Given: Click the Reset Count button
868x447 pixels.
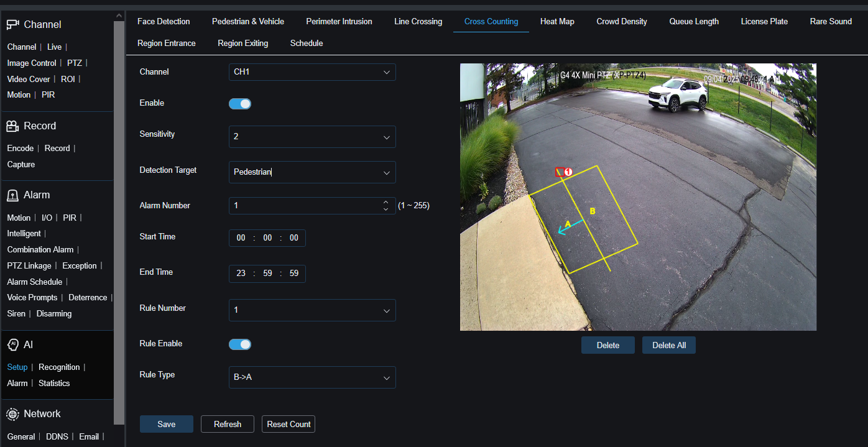Looking at the screenshot, I should 289,424.
